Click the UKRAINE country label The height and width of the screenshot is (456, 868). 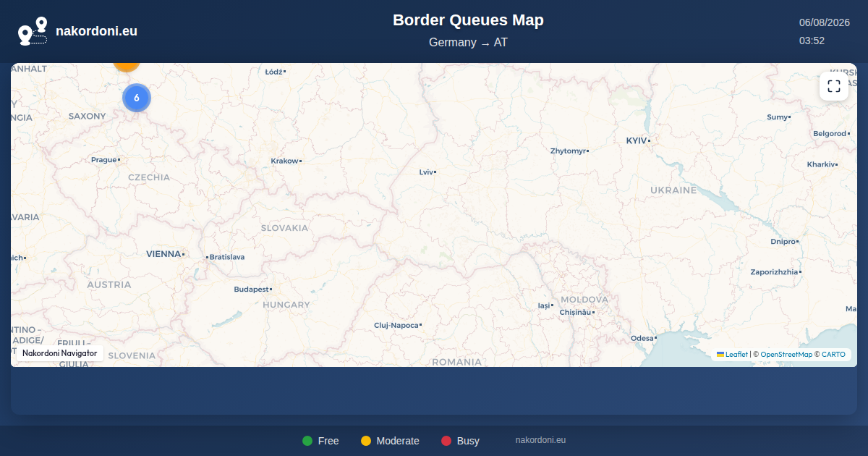coord(673,190)
